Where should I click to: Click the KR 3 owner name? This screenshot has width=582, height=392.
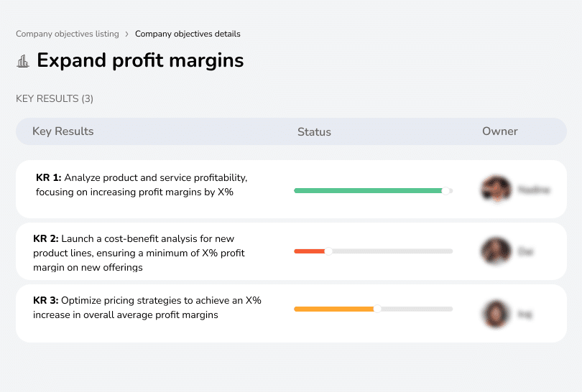[525, 314]
